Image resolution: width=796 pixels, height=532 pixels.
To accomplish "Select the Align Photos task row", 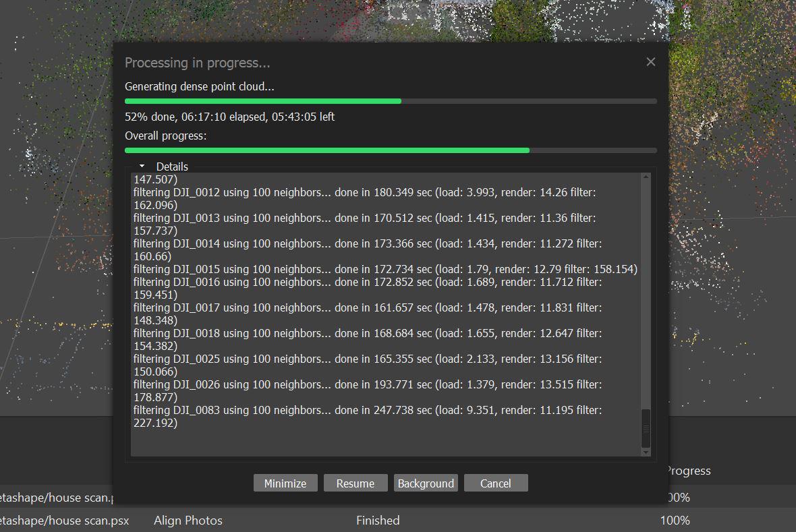I will pyautogui.click(x=188, y=520).
